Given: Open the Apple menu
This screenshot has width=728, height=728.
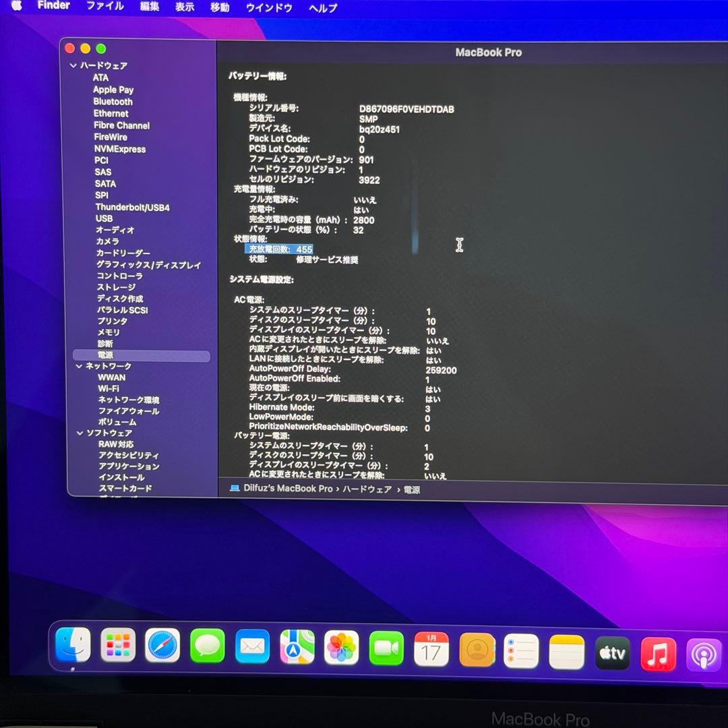Looking at the screenshot, I should (x=16, y=7).
